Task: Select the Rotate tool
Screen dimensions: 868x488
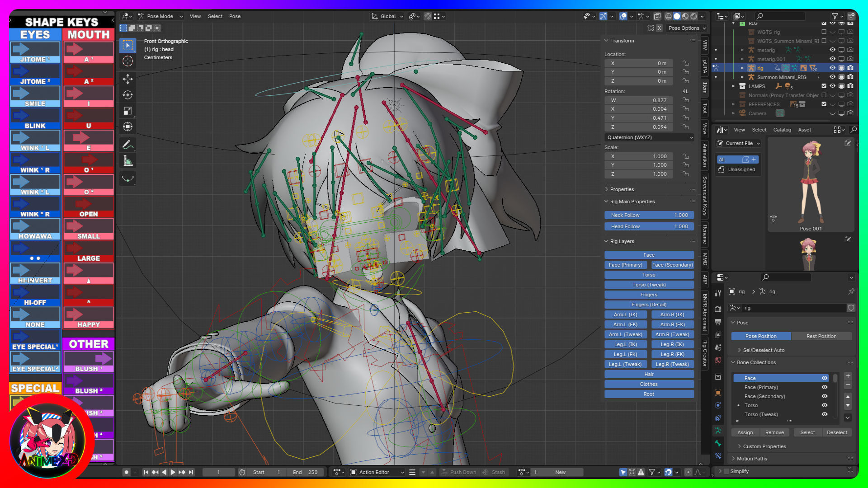Action: point(128,95)
